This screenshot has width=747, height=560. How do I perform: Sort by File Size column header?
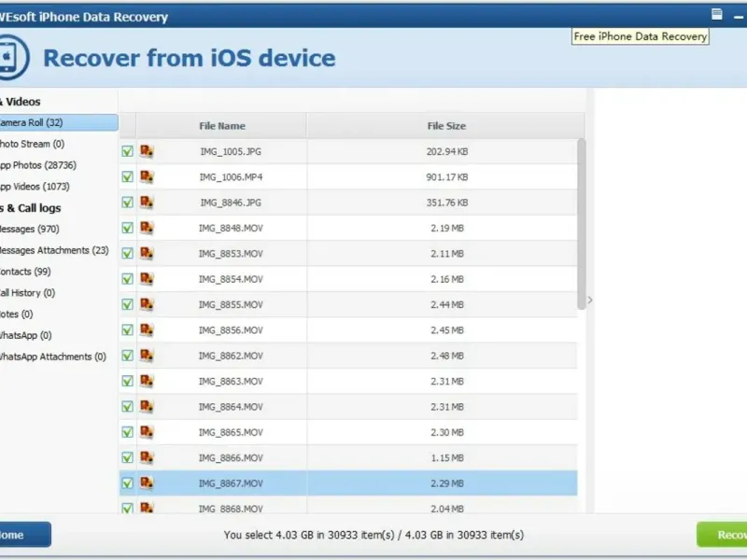pos(446,126)
